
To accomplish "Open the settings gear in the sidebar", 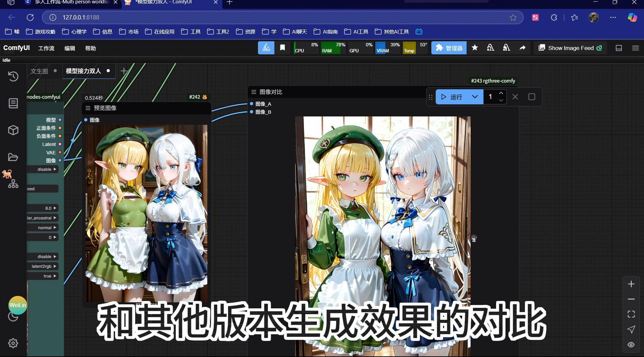I will (13, 343).
